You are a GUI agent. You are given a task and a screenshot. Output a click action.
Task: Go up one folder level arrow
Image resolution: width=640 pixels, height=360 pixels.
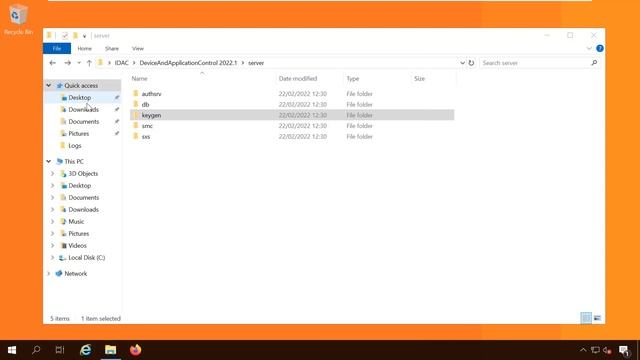(89, 63)
